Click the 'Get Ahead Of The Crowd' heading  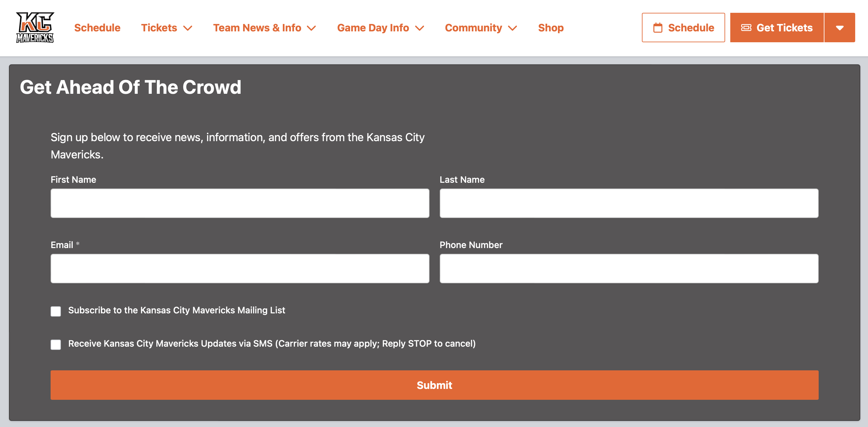point(131,87)
